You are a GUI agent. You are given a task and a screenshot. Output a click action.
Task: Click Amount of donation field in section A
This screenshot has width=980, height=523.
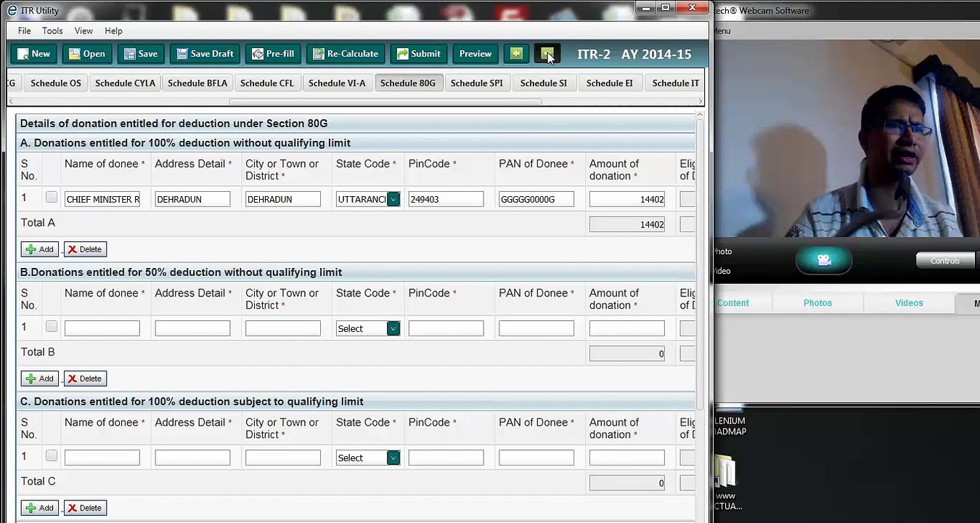[627, 199]
